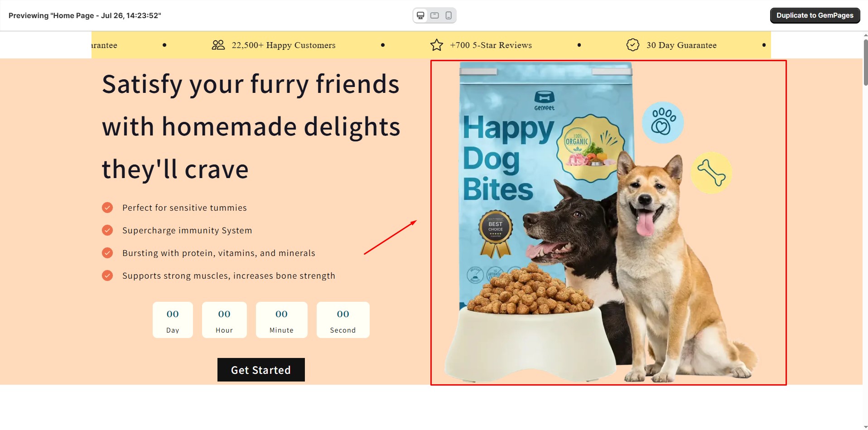Image resolution: width=868 pixels, height=430 pixels.
Task: Click the check next to strong muscles
Action: [107, 275]
